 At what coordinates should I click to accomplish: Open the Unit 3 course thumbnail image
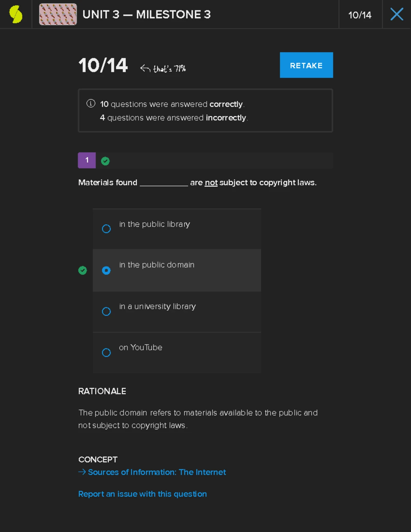pos(58,14)
